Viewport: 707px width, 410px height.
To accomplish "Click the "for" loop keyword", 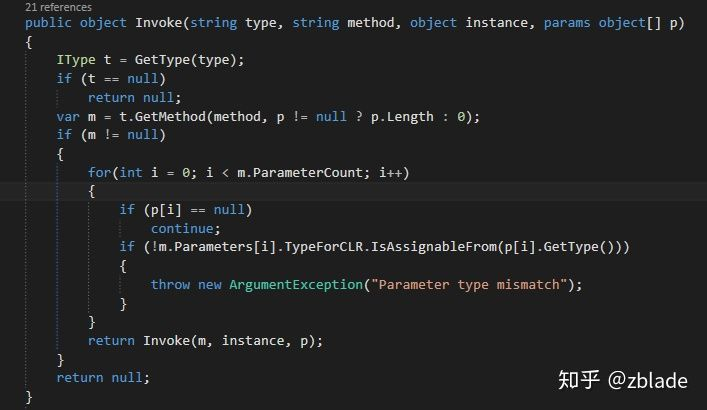I will (x=99, y=172).
